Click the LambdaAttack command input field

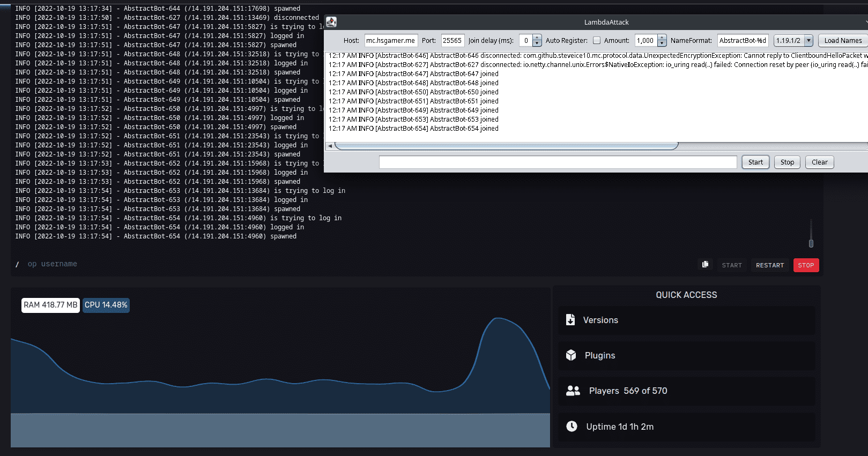pos(558,162)
